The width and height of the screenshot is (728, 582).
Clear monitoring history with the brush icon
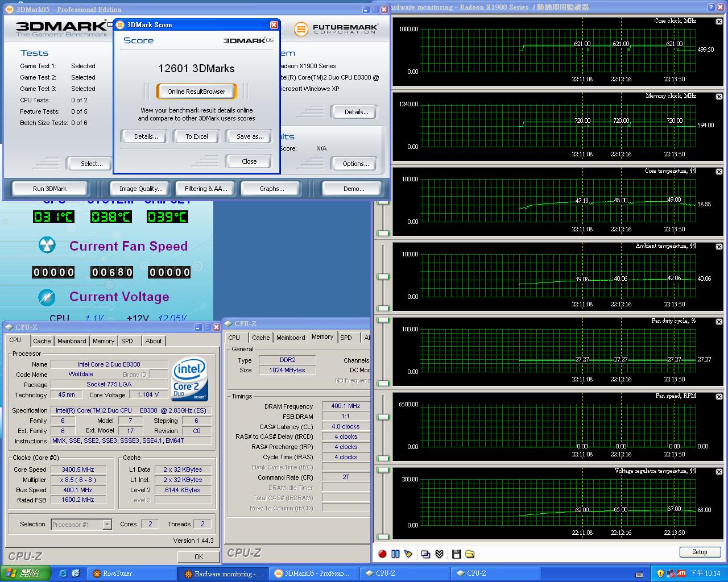click(409, 554)
